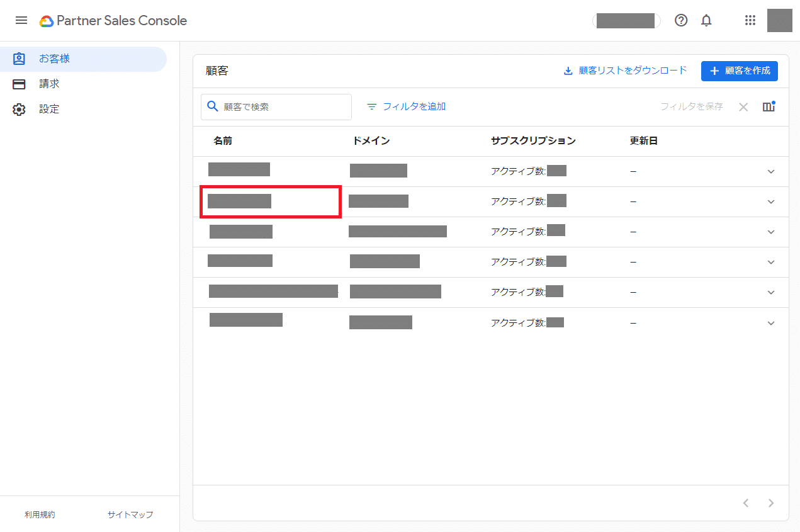Click the Google Cloud logo
The image size is (800, 532).
pos(47,21)
